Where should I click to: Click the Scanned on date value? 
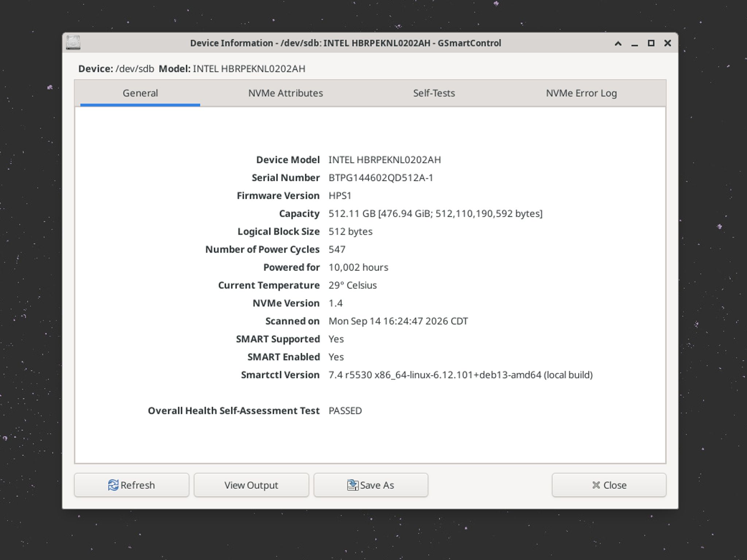point(398,321)
